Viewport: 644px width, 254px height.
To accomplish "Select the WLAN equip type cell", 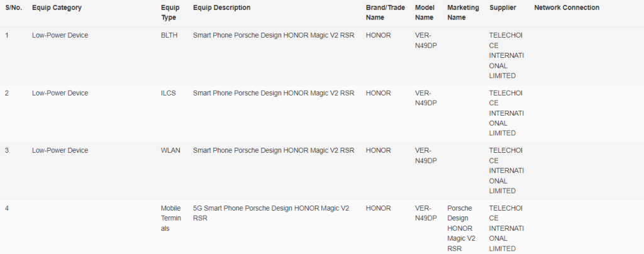I will 170,151.
